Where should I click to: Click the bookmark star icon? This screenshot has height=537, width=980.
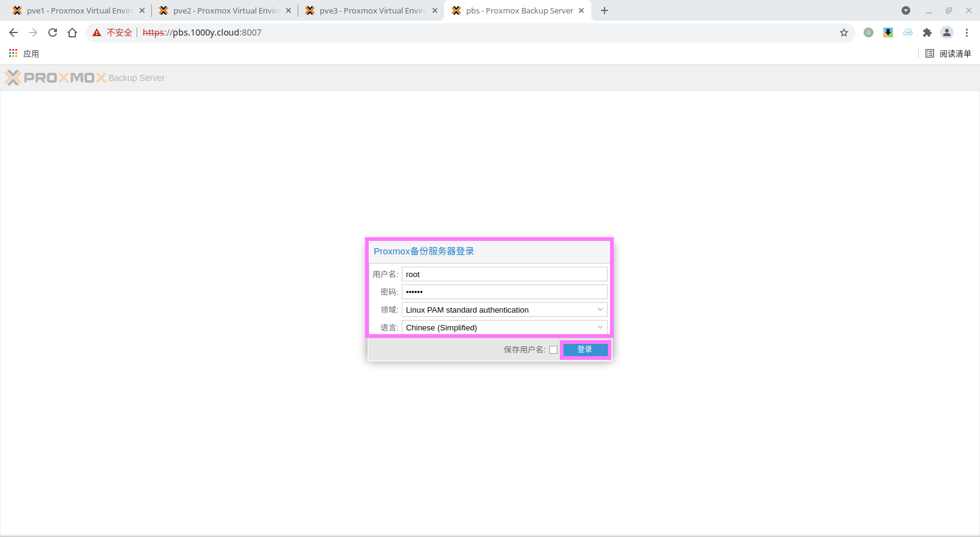click(x=844, y=32)
